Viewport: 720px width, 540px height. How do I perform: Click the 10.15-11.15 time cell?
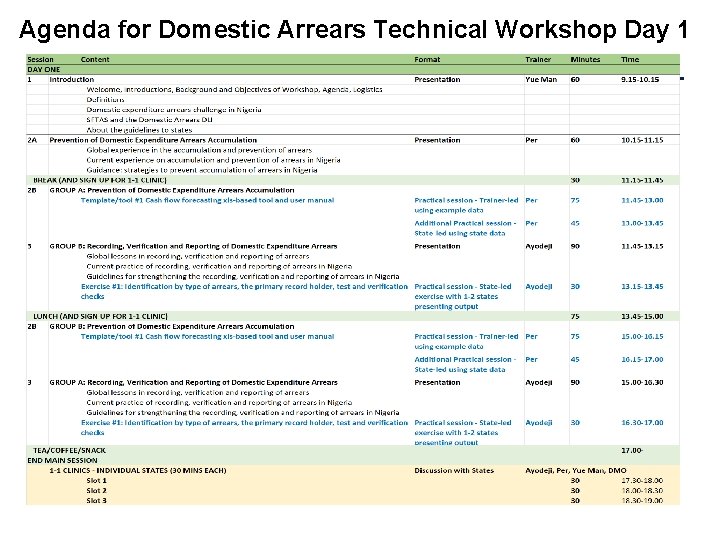[642, 140]
